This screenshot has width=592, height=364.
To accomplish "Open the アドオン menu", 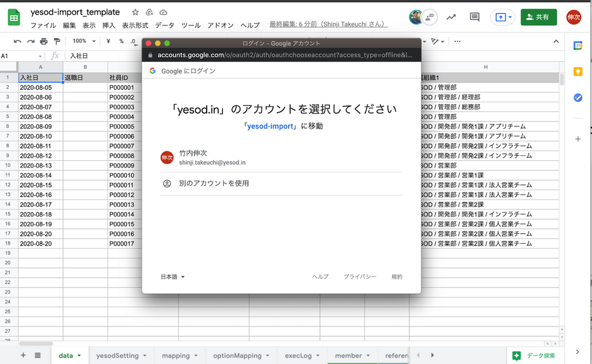I will [221, 25].
